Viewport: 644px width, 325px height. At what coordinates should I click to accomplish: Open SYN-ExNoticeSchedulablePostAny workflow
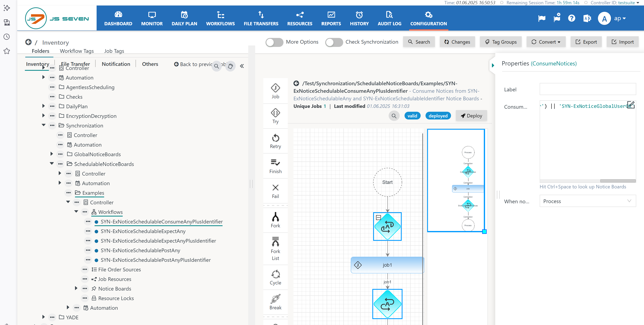(x=140, y=250)
